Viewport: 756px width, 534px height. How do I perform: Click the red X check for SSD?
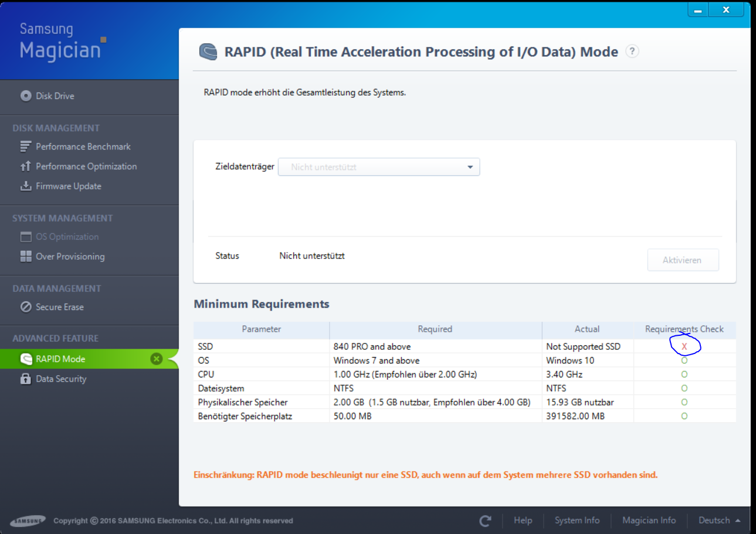pyautogui.click(x=684, y=347)
